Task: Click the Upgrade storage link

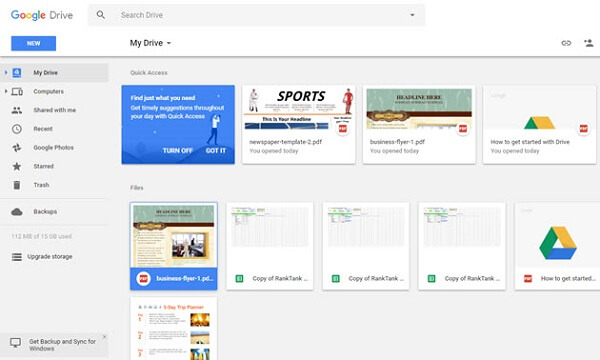Action: (50, 257)
